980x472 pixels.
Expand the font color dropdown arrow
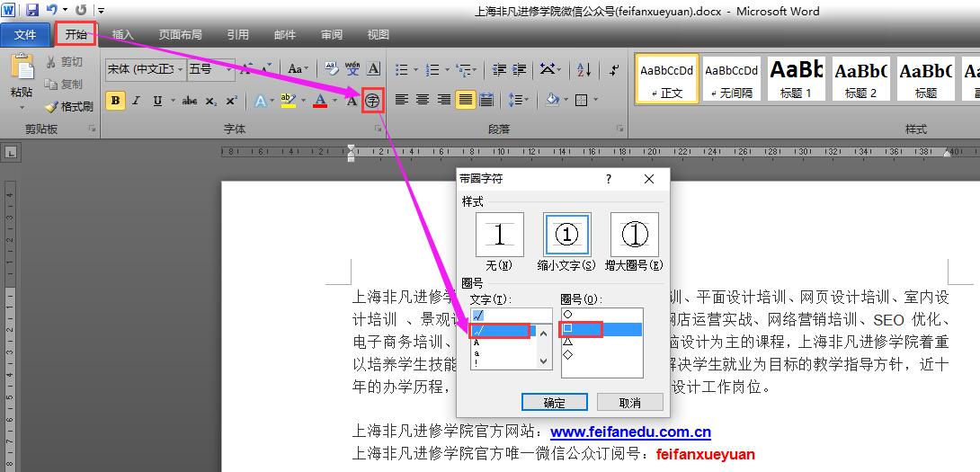coord(334,101)
